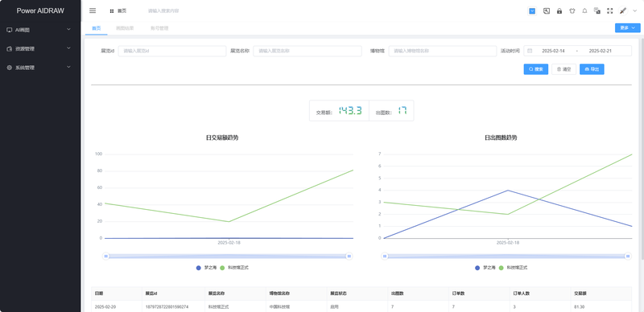Click the 日出图数趋势 chart title
This screenshot has height=312, width=644.
coord(501,138)
